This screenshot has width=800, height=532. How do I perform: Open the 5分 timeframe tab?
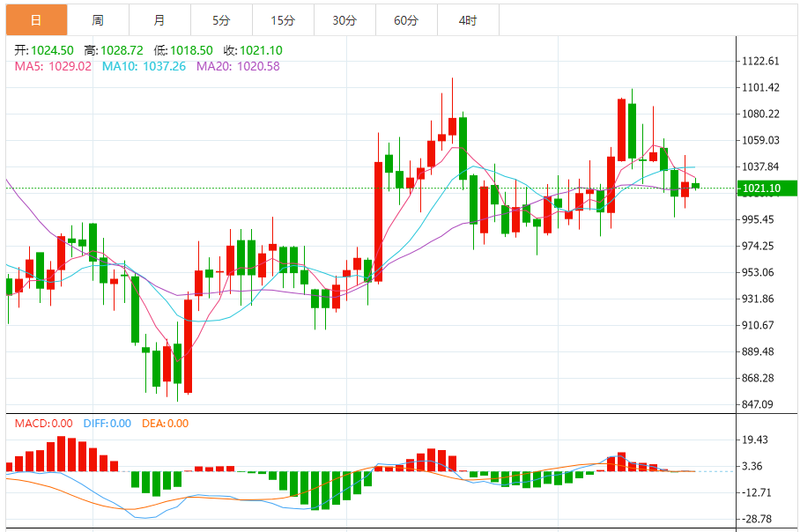coord(221,20)
